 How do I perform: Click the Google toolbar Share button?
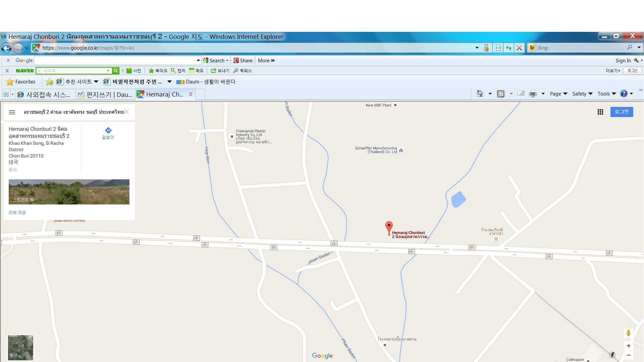pyautogui.click(x=243, y=61)
